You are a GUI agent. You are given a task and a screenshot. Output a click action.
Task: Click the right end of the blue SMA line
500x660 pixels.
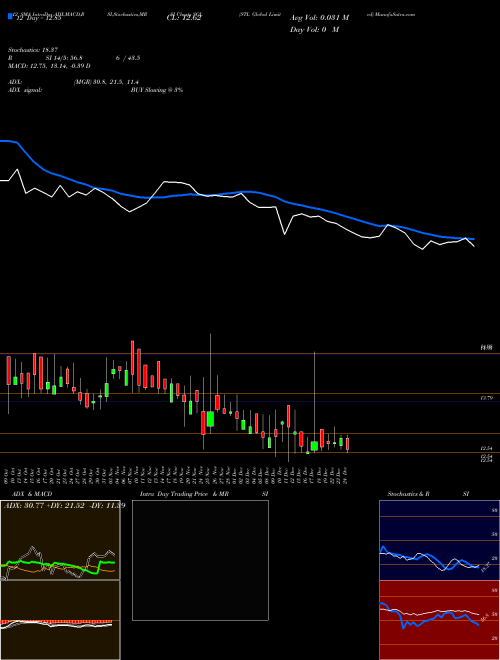473,239
